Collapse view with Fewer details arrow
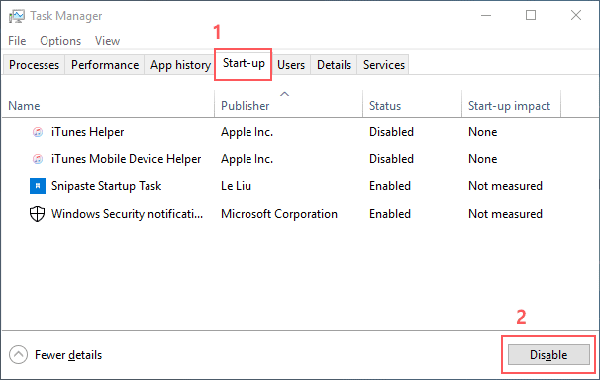Viewport: 600px width, 380px height. 18,355
